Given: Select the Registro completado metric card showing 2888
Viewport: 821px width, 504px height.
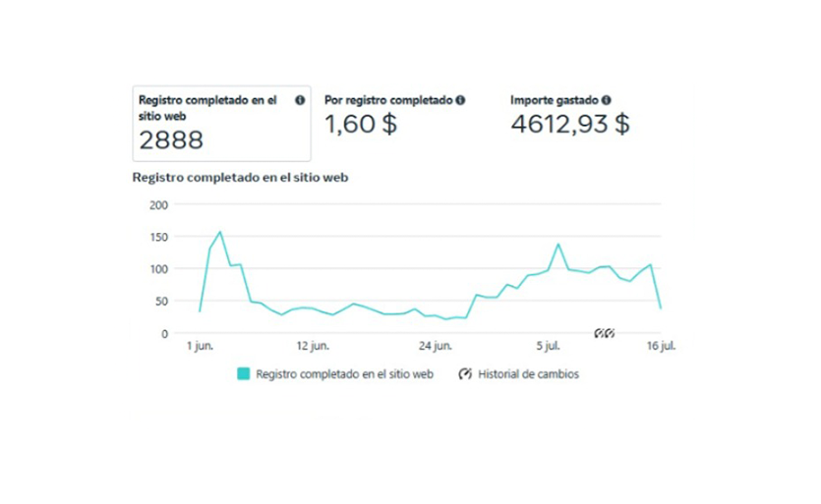Looking at the screenshot, I should (221, 123).
